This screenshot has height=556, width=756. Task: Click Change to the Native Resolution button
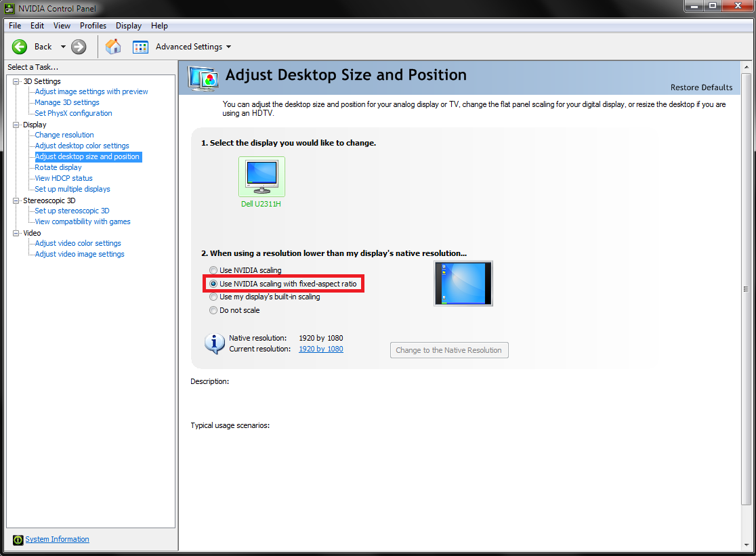(x=449, y=350)
